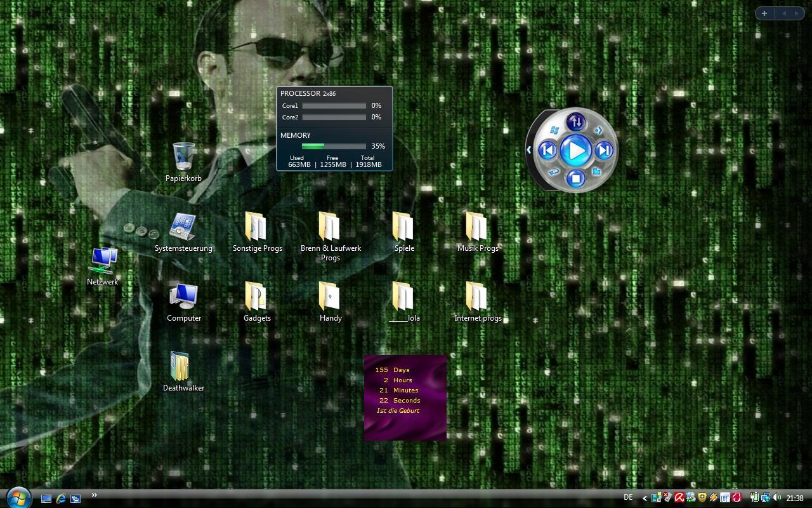Open the Musik Progs folder
Screen dimensions: 812x508
[478, 232]
